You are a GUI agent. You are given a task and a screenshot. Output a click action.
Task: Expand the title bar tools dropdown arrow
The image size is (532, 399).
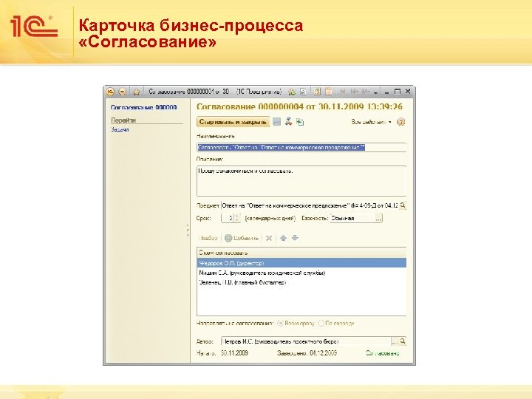[x=375, y=92]
